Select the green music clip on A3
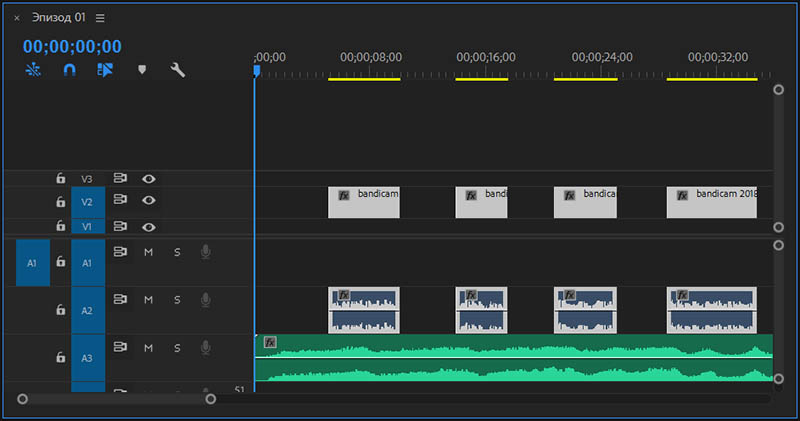The width and height of the screenshot is (800, 421). pyautogui.click(x=514, y=358)
